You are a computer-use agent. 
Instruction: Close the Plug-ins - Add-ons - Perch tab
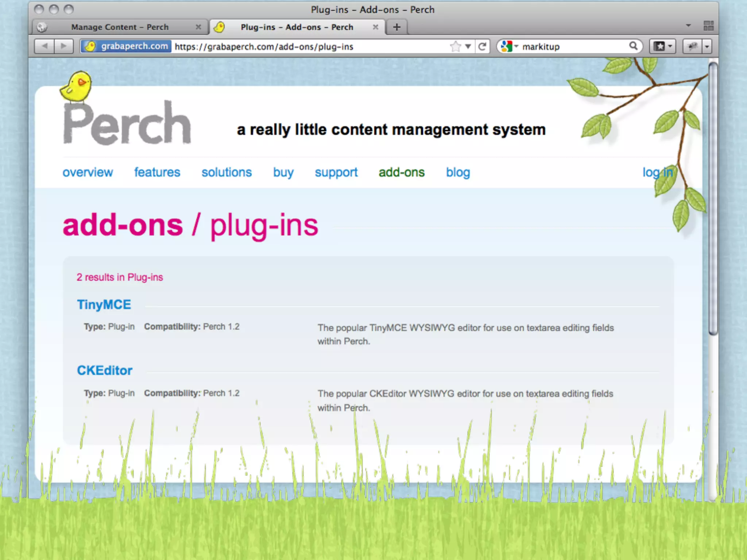click(x=375, y=27)
